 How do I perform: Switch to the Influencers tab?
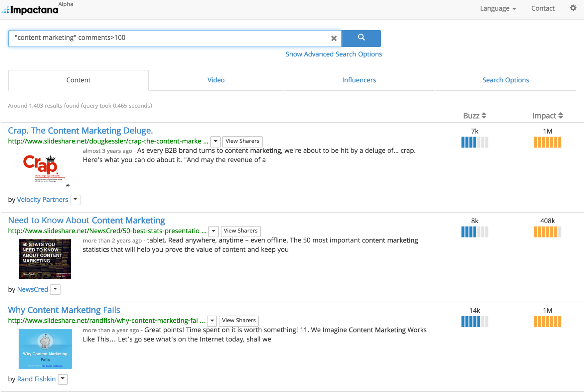[x=359, y=80]
